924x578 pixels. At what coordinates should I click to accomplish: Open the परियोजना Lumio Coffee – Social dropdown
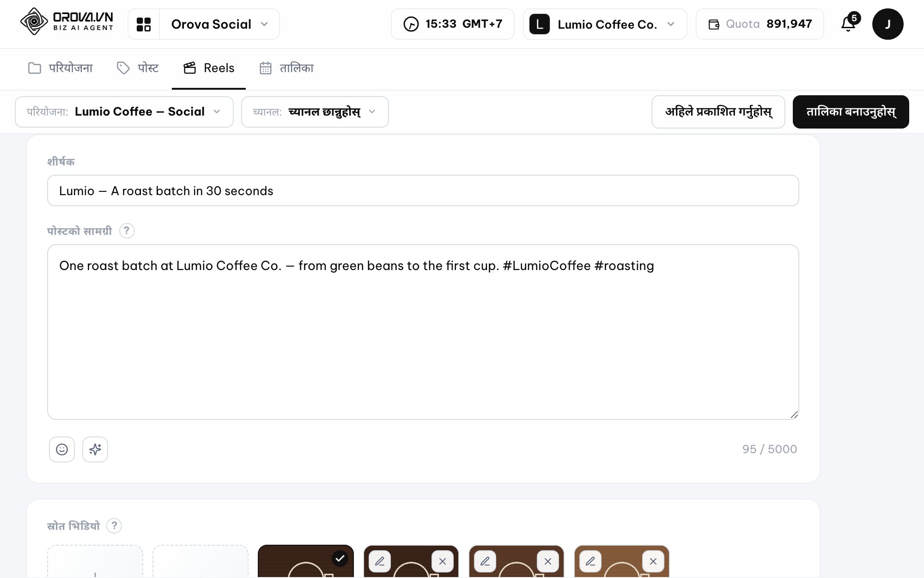coord(124,112)
